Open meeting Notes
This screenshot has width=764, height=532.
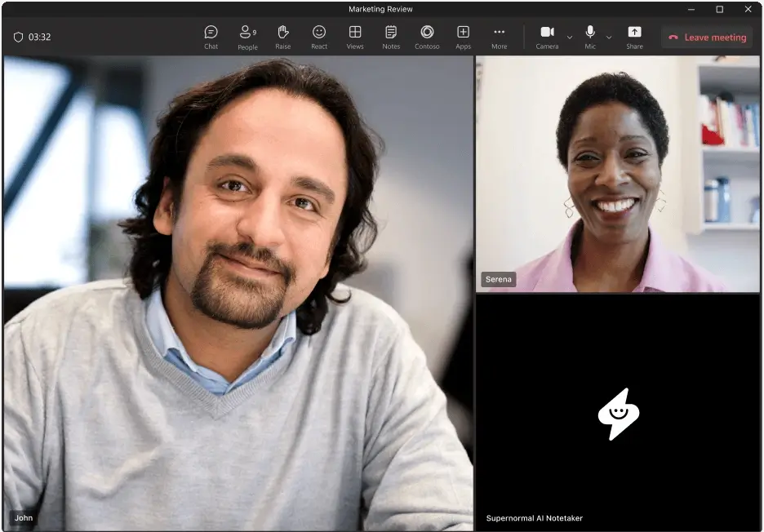(391, 37)
